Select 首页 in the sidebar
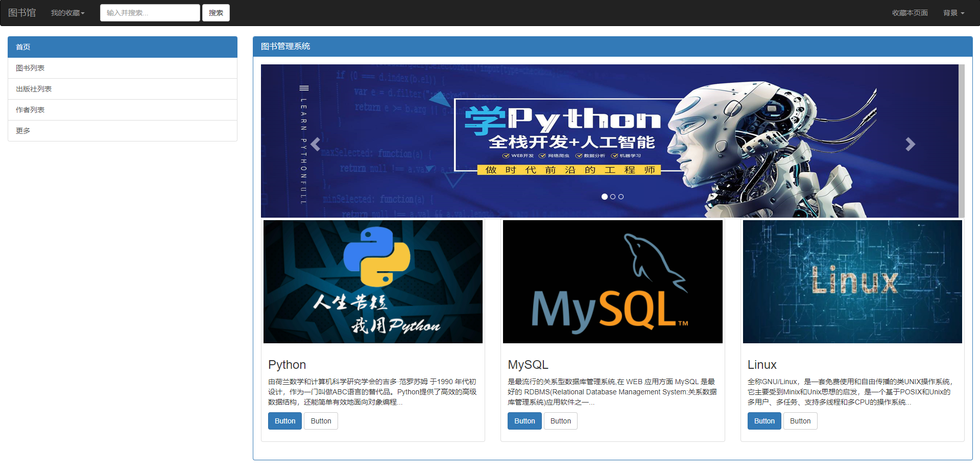This screenshot has height=472, width=980. pos(123,47)
